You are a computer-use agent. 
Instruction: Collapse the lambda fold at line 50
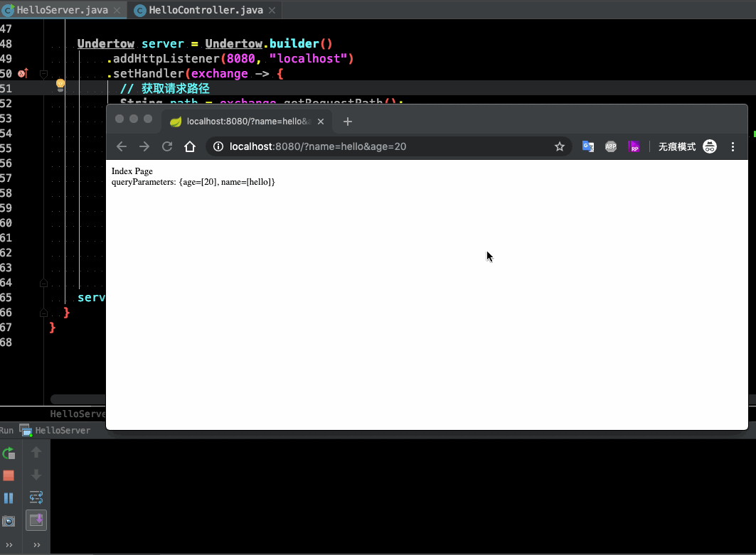point(43,74)
